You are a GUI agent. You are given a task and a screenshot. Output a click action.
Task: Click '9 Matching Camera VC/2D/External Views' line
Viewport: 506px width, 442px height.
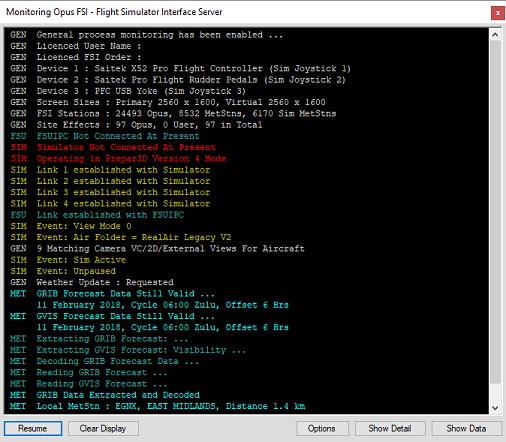(157, 249)
